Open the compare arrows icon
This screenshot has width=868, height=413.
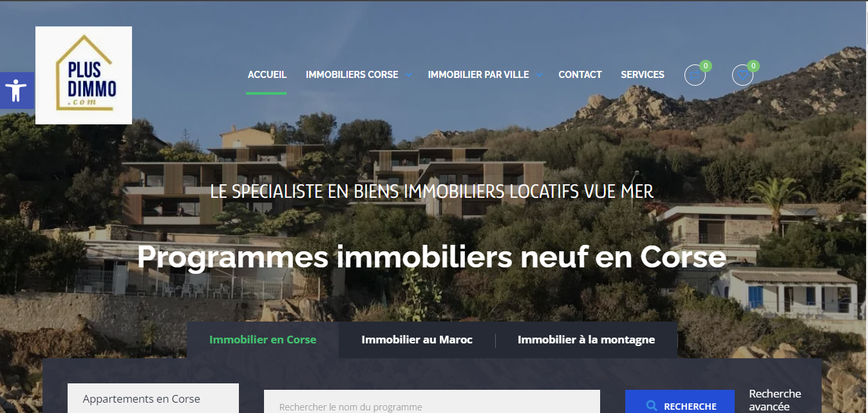[695, 75]
